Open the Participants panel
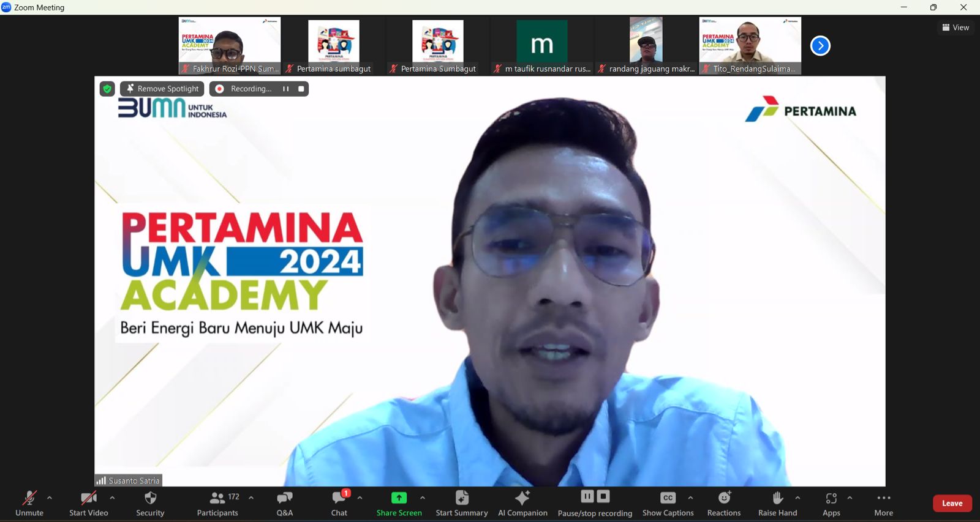The image size is (980, 522). click(217, 504)
